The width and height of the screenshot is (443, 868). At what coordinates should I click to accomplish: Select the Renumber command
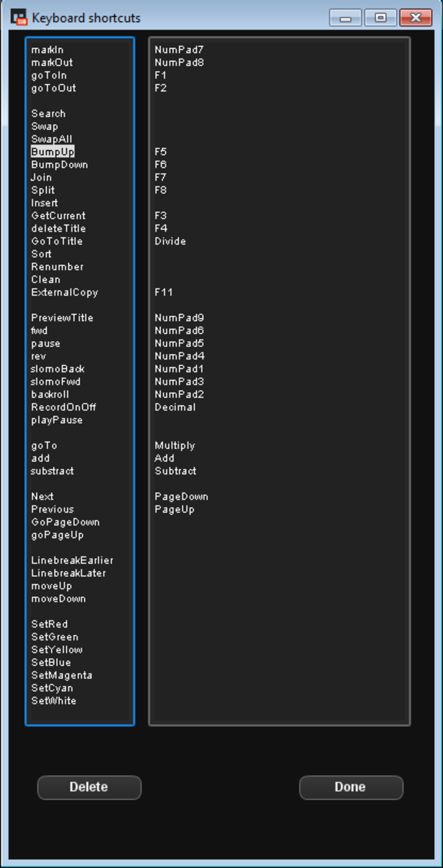pyautogui.click(x=57, y=267)
